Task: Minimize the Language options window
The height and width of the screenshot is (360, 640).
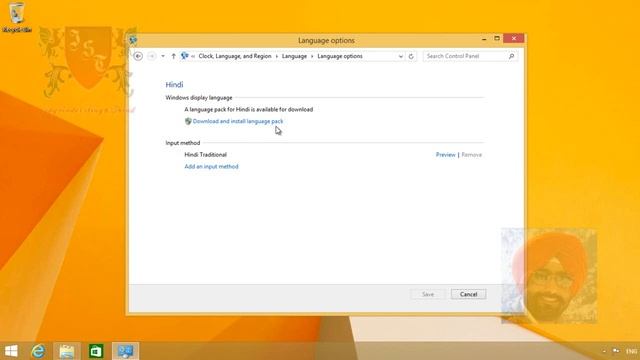Action: tap(484, 39)
